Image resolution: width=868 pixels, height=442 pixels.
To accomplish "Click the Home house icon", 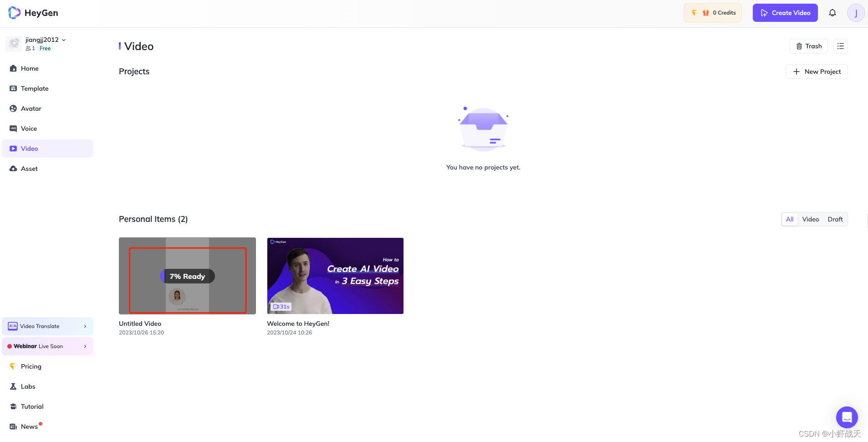I will click(x=13, y=68).
